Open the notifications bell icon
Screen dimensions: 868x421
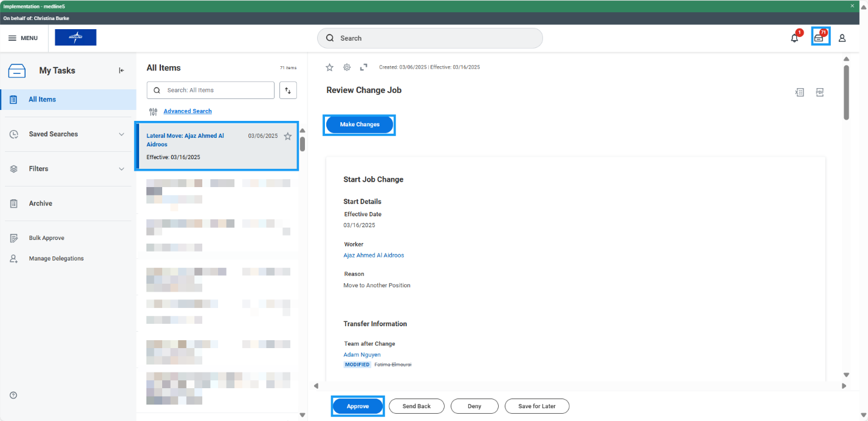click(x=795, y=38)
